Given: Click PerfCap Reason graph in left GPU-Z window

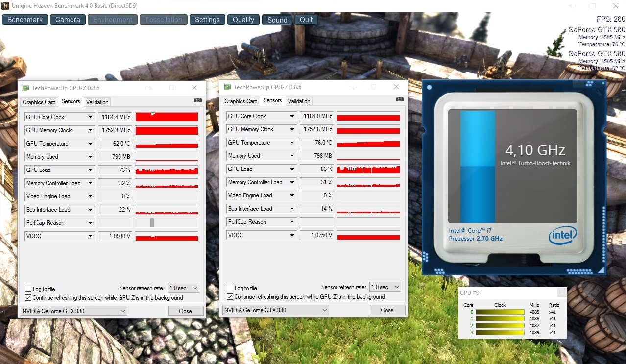Looking at the screenshot, I should 167,223.
